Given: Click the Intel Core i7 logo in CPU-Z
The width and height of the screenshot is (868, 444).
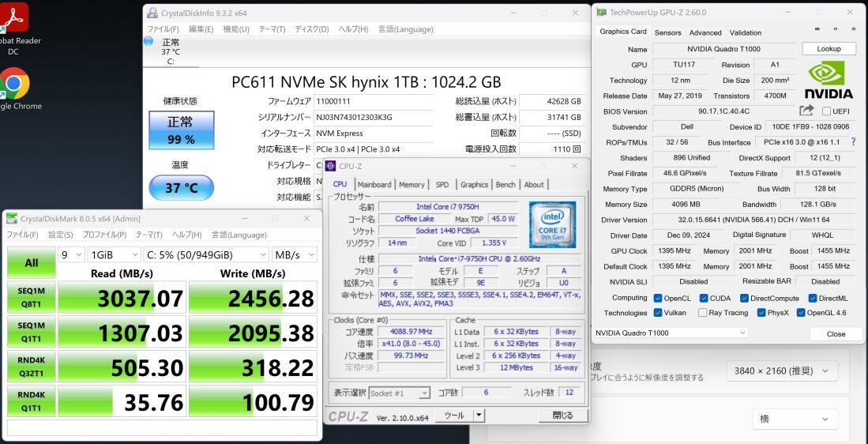Looking at the screenshot, I should 552,224.
